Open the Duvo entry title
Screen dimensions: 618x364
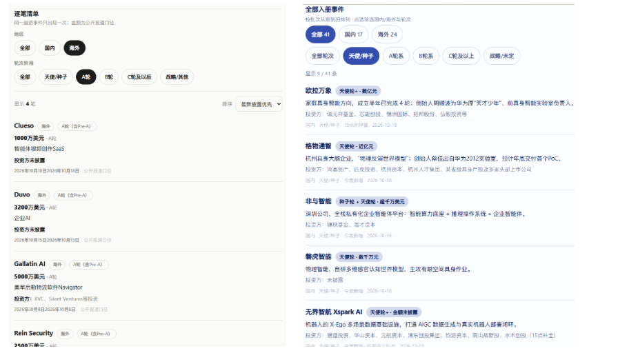(x=22, y=194)
